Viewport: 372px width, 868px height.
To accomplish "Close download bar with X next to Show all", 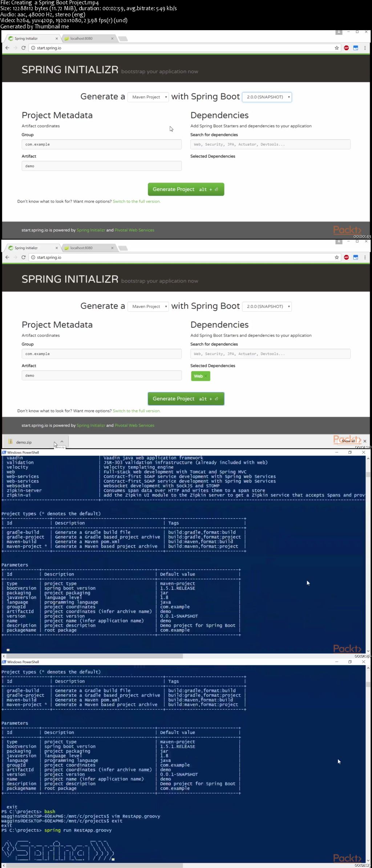I will 365,441.
